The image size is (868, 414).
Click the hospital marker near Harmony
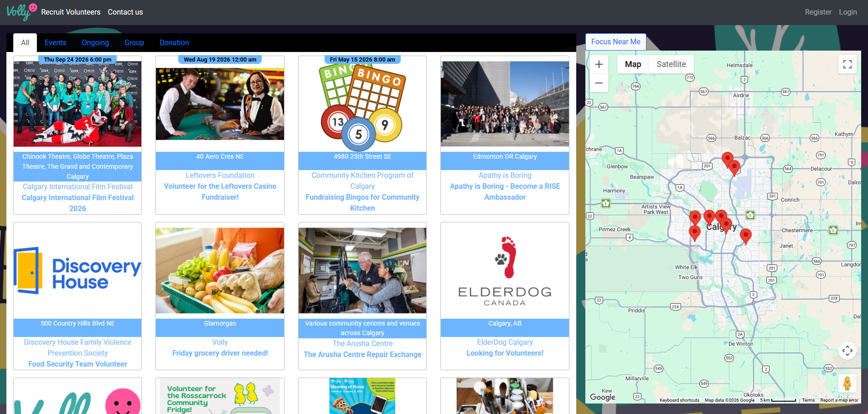tap(606, 203)
